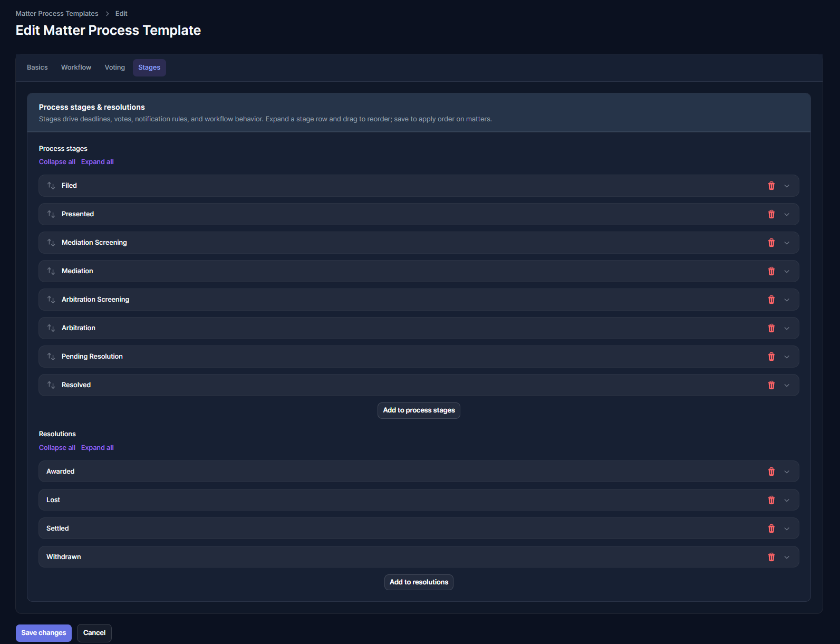This screenshot has width=840, height=644.
Task: Delete the Mediation Screening stage
Action: pos(771,243)
